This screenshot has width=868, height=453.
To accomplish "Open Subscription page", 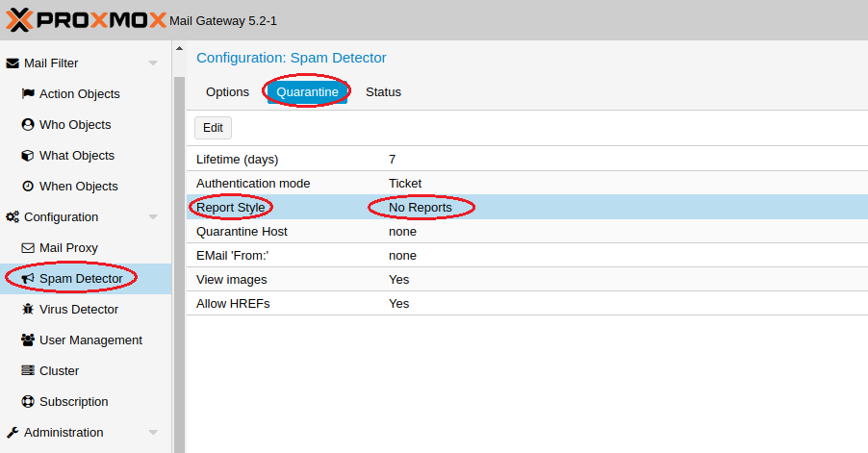I will [74, 402].
